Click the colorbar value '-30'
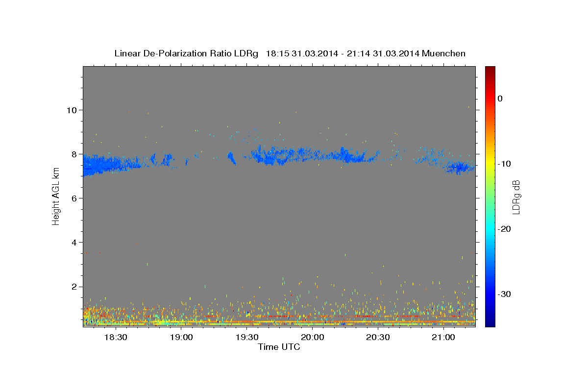Viewport: 588px width, 392px height. [504, 294]
